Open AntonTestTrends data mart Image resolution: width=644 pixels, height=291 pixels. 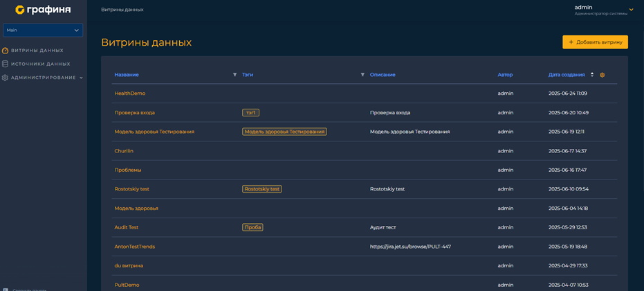tap(135, 247)
